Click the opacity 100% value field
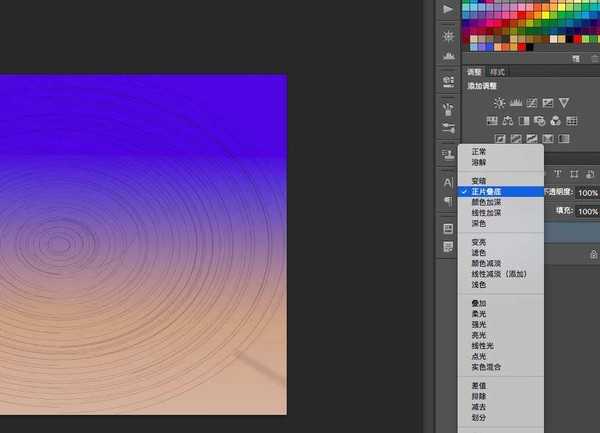Viewport: 600px width, 433px height. (588, 193)
